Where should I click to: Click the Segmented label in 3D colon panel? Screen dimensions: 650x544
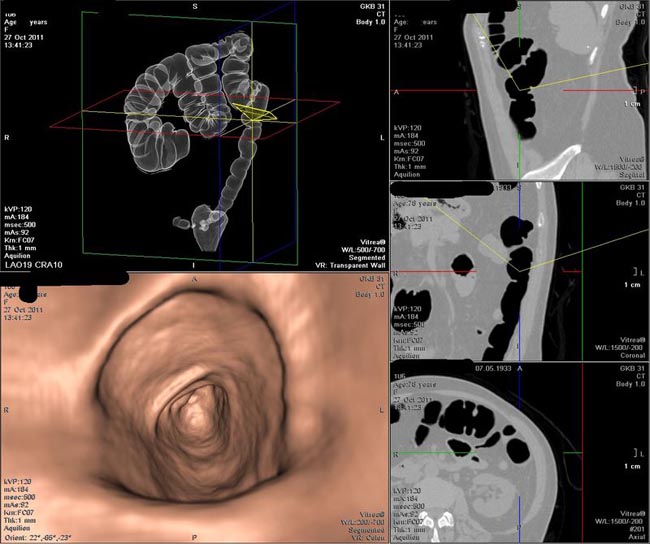tap(367, 257)
